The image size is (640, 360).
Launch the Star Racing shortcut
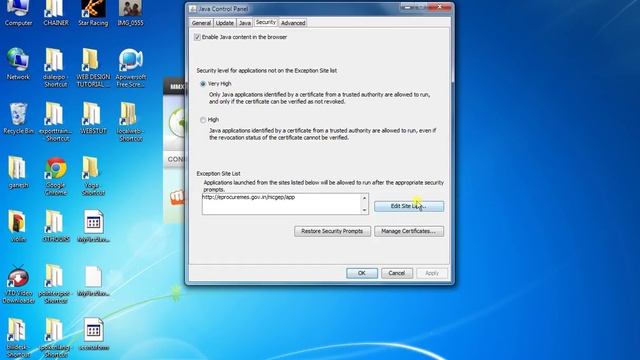(x=93, y=12)
